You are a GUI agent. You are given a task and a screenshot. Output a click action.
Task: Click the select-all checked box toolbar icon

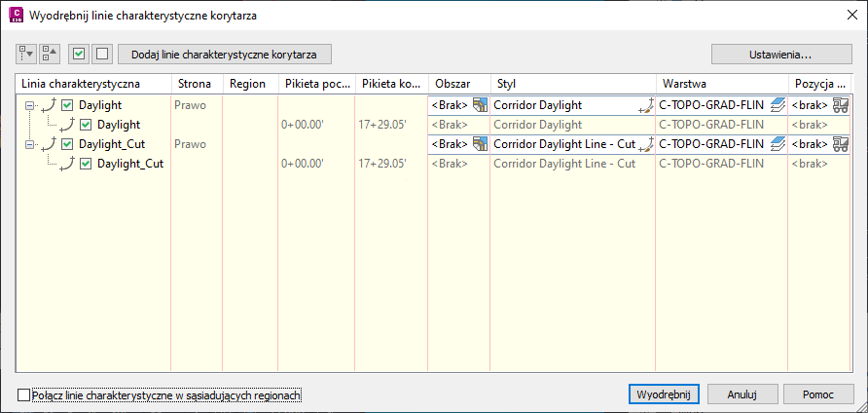[79, 54]
